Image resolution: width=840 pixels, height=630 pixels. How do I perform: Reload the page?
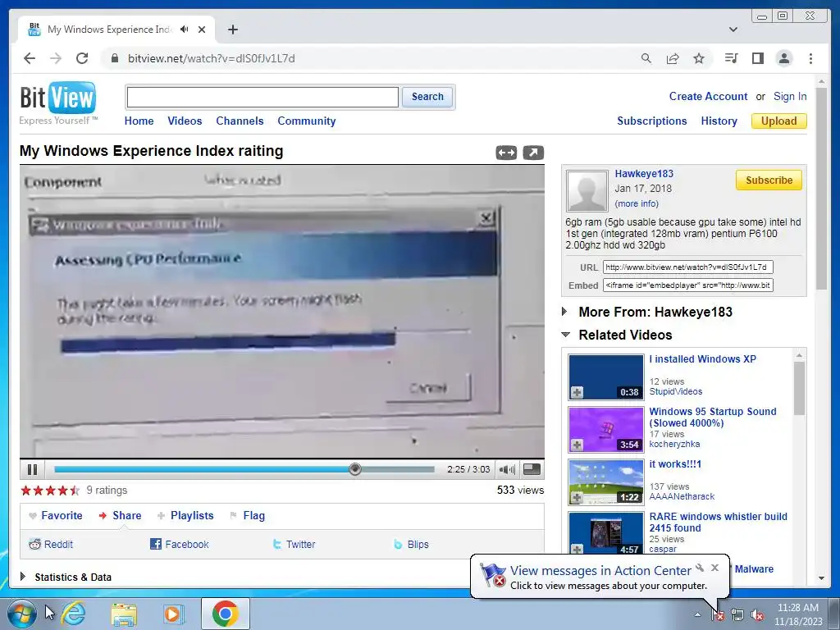tap(82, 58)
